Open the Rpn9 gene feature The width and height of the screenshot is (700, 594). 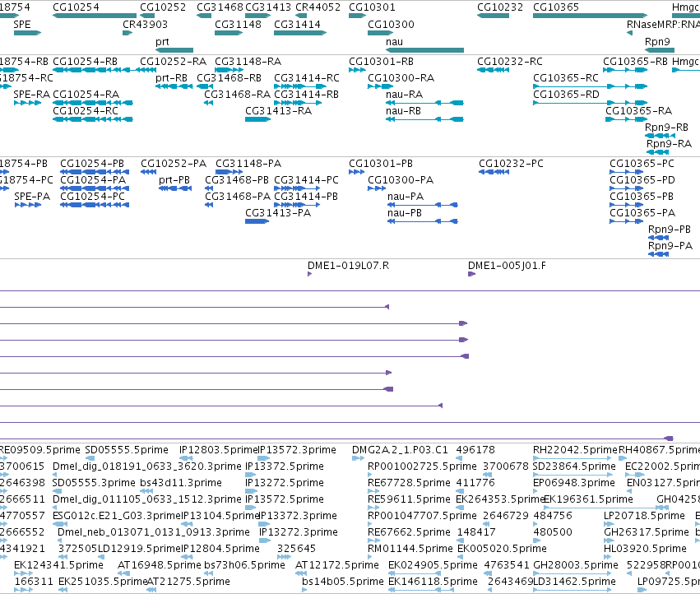click(660, 50)
